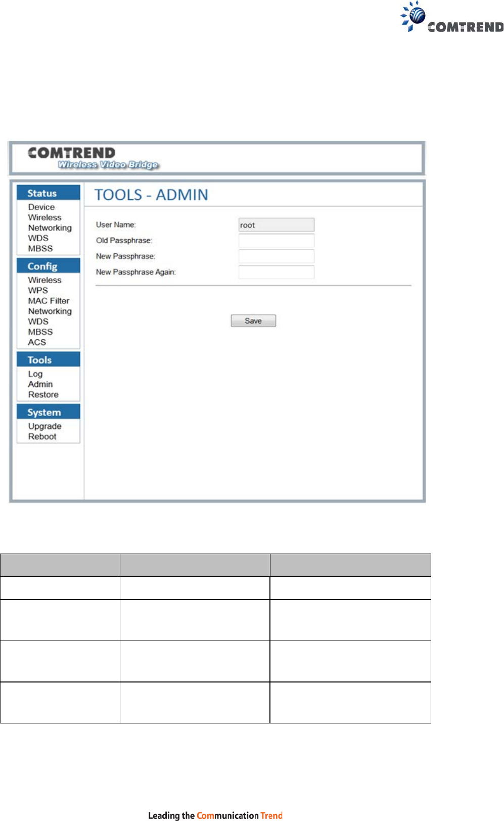
Task: Open WDS under the Config section
Action: point(38,322)
